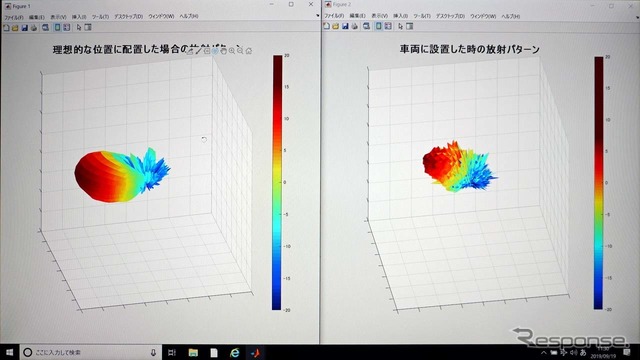Open Property Inspector in Figure 1 toolbar
640x360 pixels.
click(88, 28)
